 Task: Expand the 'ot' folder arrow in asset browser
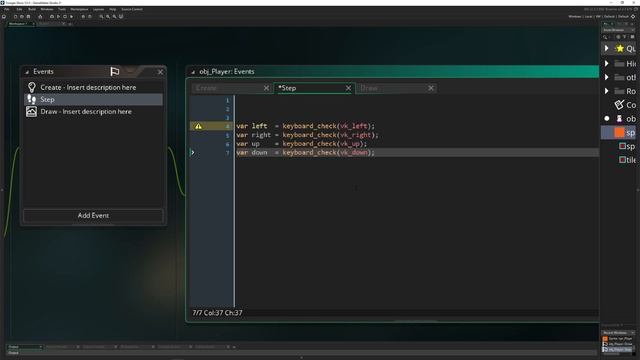[x=607, y=77]
